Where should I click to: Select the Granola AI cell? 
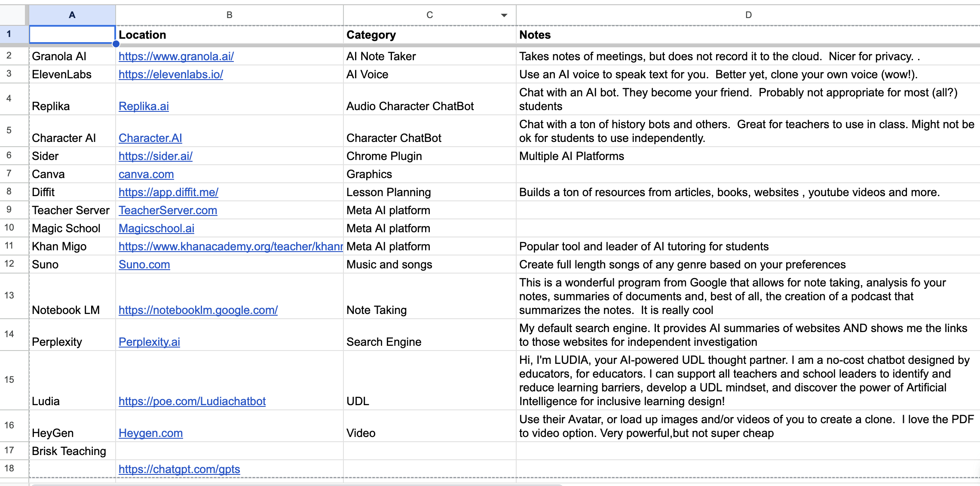[x=72, y=56]
